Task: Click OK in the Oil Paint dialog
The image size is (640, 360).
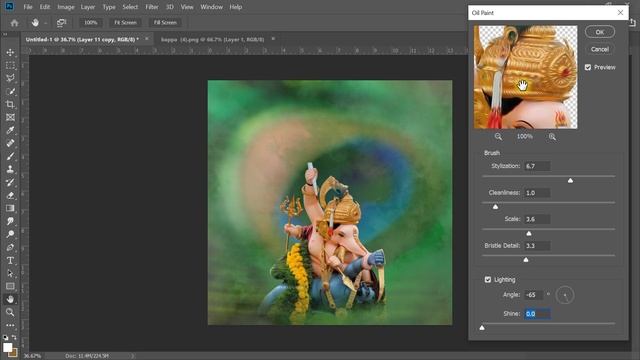Action: click(600, 32)
